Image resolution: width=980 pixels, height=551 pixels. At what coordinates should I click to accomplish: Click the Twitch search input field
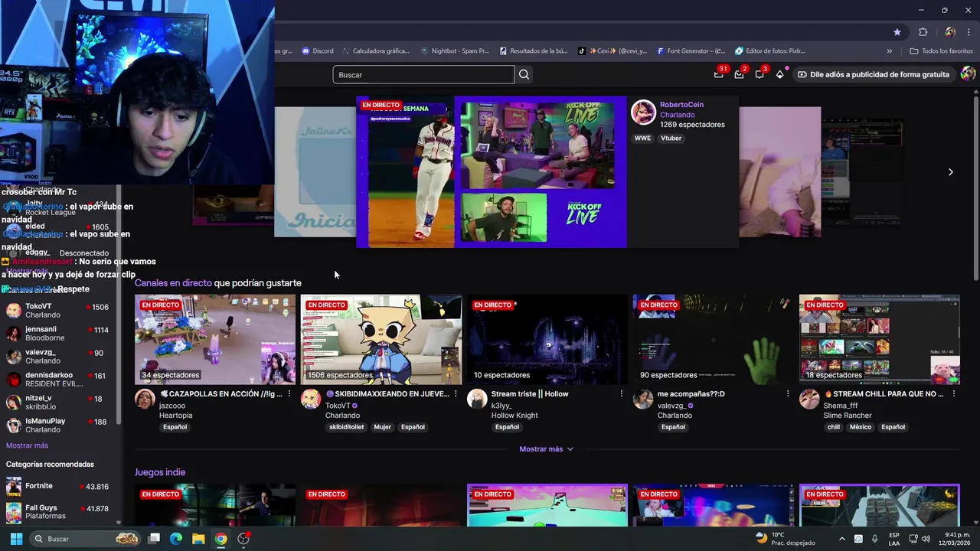(x=423, y=74)
